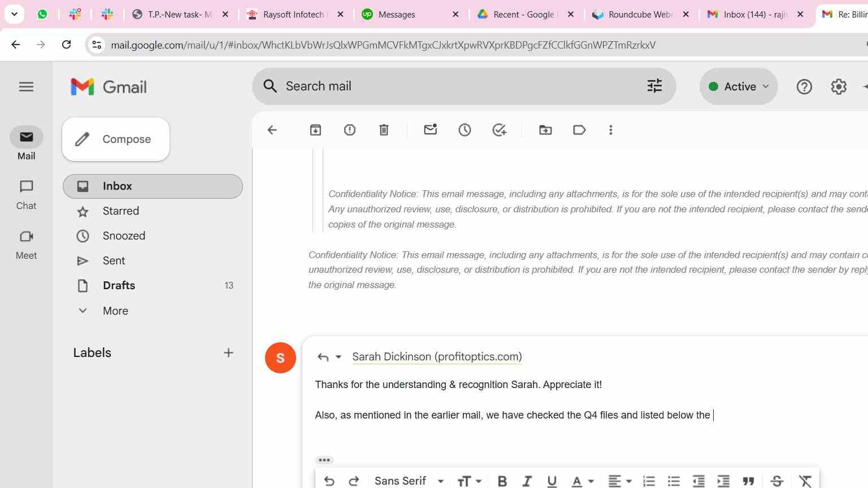Go back in browser history
Viewport: 868px width, 488px height.
[16, 45]
